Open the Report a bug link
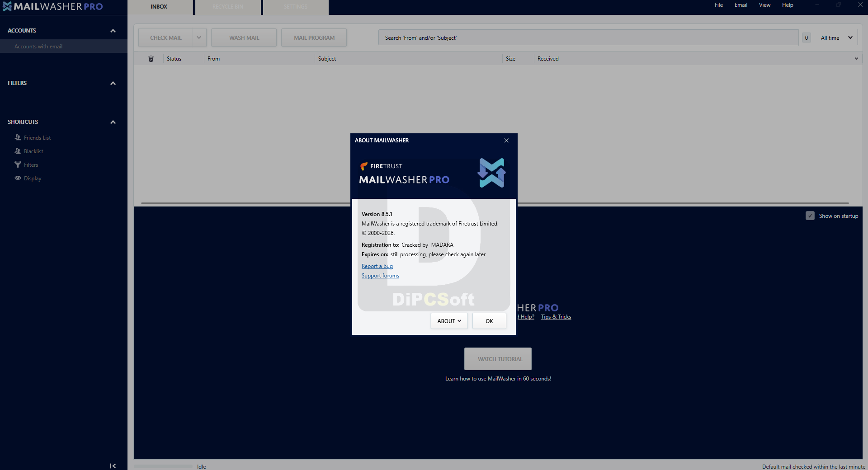Screen dimensions: 868x470 (x=377, y=266)
